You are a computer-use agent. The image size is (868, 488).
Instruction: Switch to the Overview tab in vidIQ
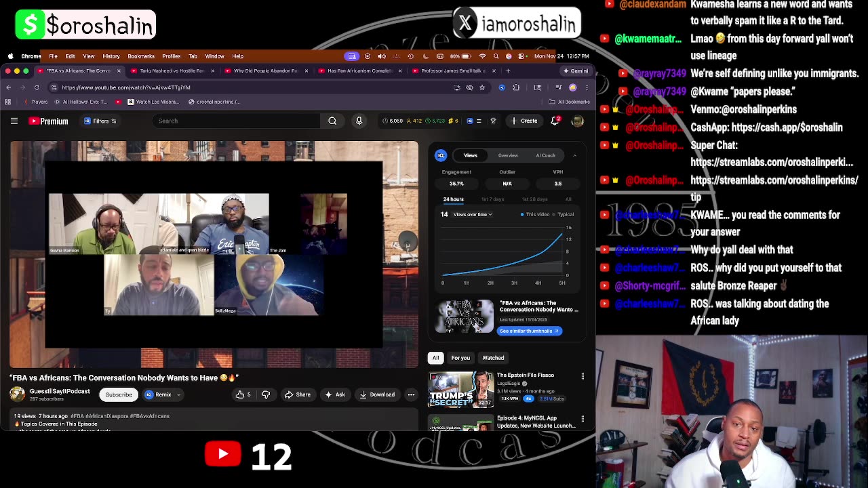tap(508, 155)
